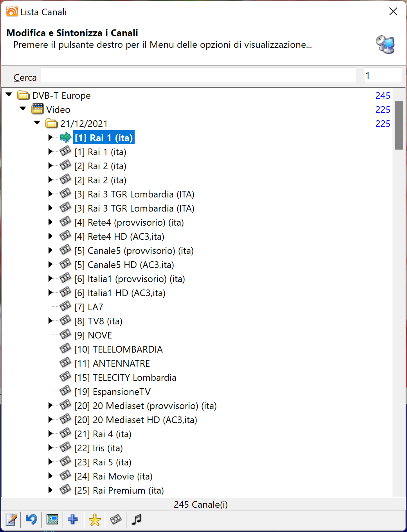Click in the Cerca search field
This screenshot has height=532, width=407.
[x=198, y=76]
